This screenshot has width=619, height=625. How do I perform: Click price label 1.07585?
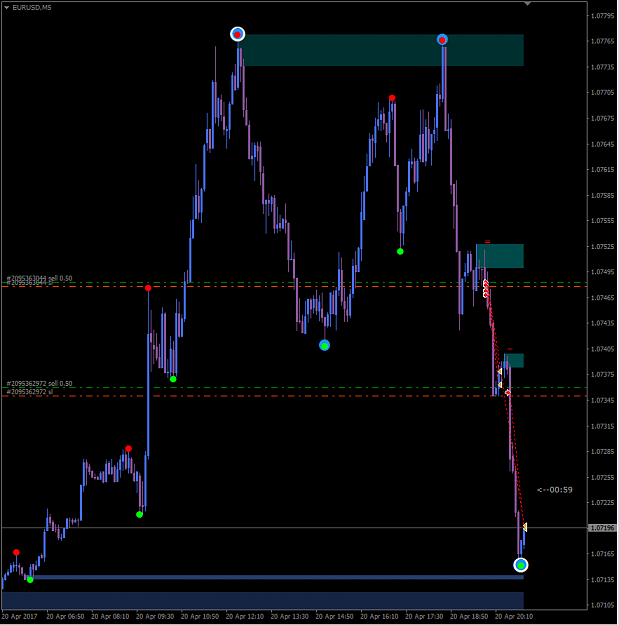point(603,195)
